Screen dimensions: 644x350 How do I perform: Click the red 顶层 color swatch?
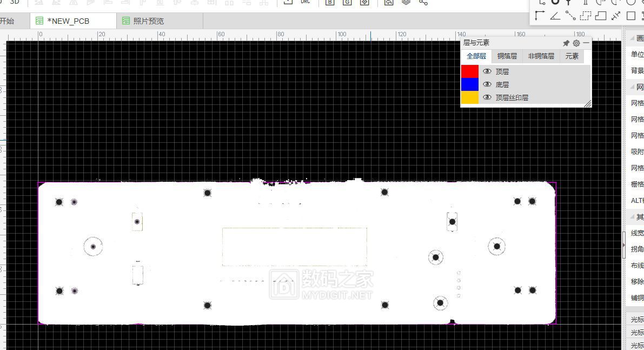470,71
